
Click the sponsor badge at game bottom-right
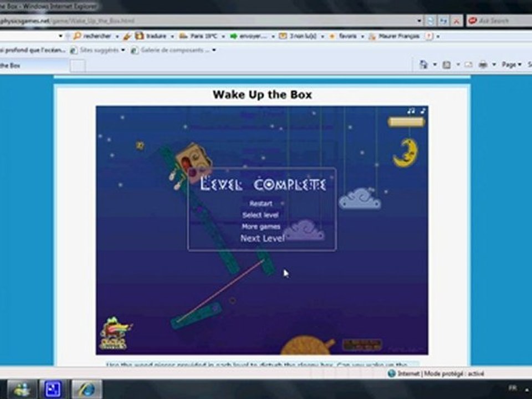[362, 344]
